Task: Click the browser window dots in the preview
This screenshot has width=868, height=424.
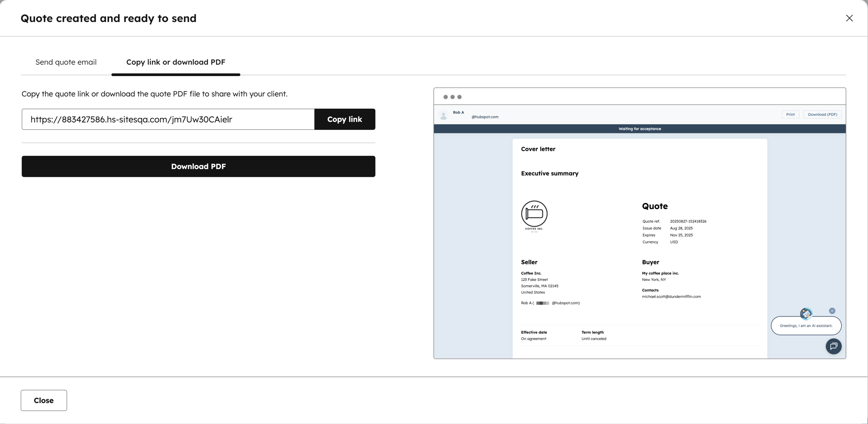Action: 452,97
